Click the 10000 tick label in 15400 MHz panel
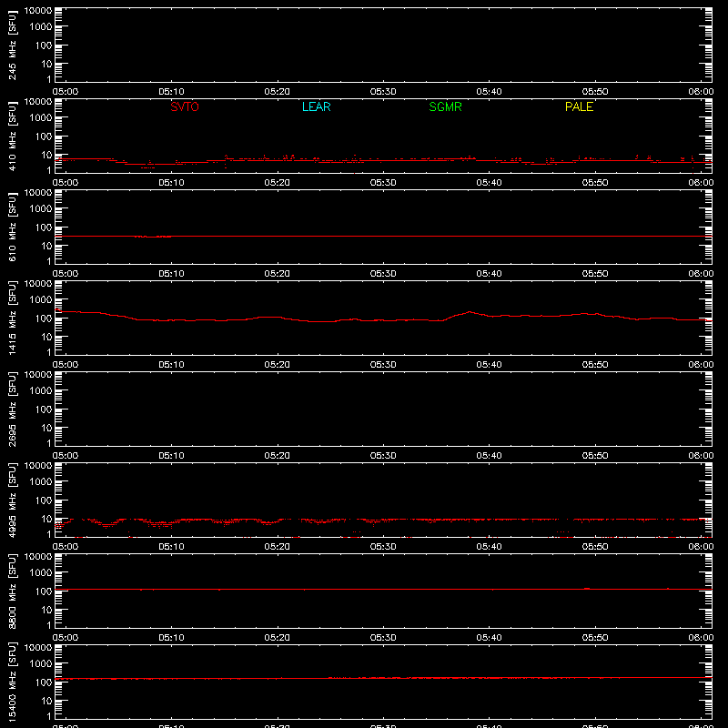The image size is (728, 728). (38, 647)
